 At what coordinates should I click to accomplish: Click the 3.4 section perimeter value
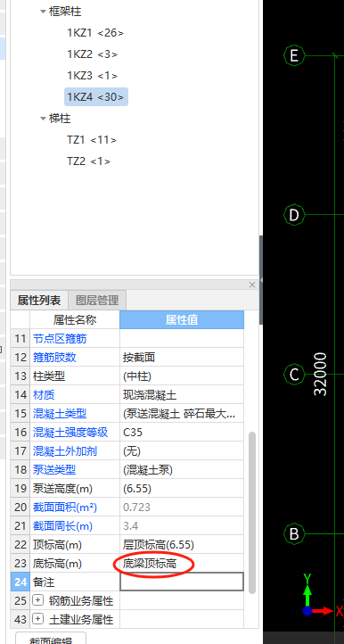pyautogui.click(x=182, y=526)
